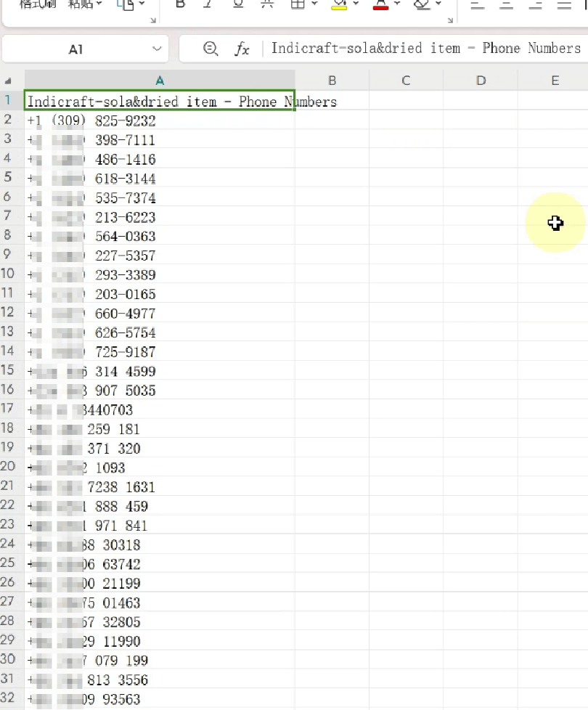This screenshot has height=710, width=588.
Task: Toggle bold formatting with the B icon
Action: pyautogui.click(x=180, y=4)
